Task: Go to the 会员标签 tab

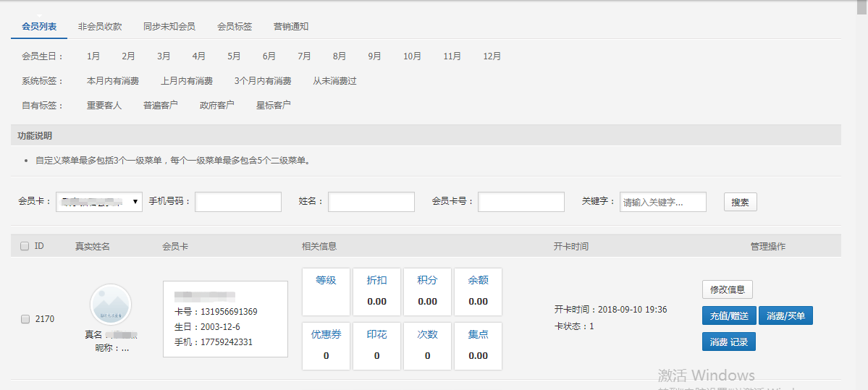Action: tap(235, 26)
